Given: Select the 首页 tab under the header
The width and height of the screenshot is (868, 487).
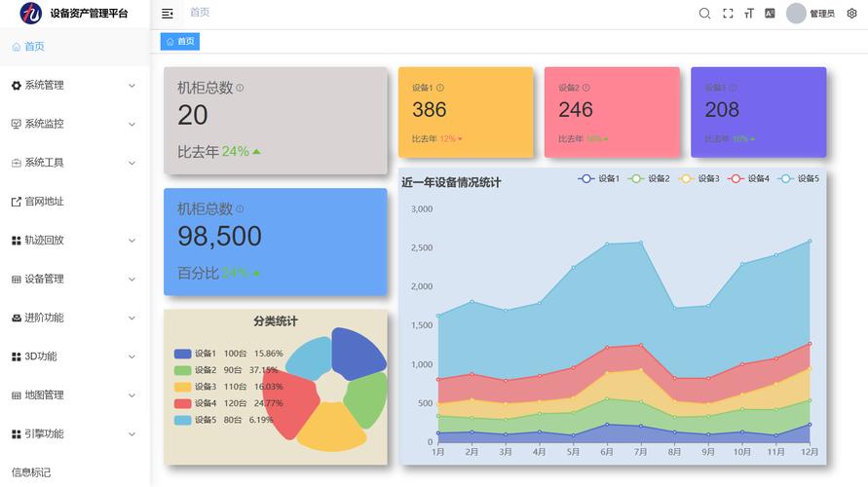Looking at the screenshot, I should click(180, 42).
